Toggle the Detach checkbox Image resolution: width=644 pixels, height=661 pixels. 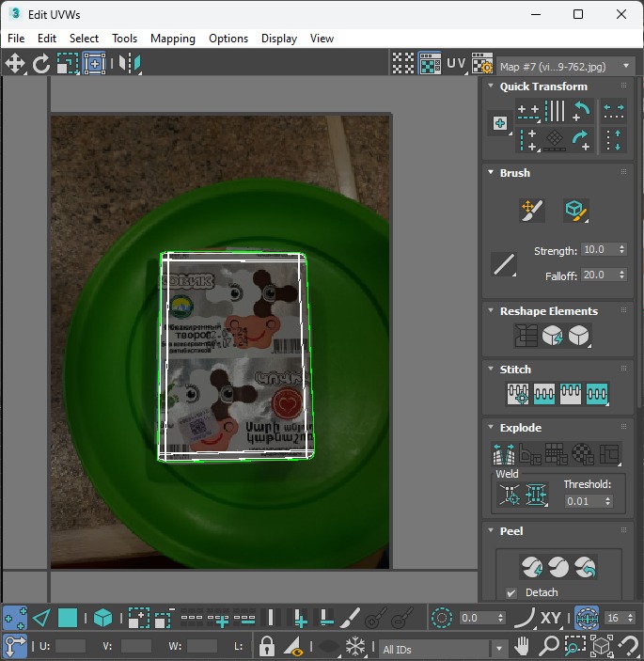(511, 592)
